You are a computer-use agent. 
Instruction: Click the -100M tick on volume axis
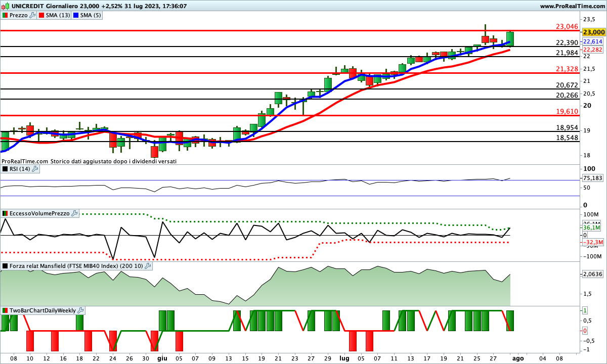point(593,256)
